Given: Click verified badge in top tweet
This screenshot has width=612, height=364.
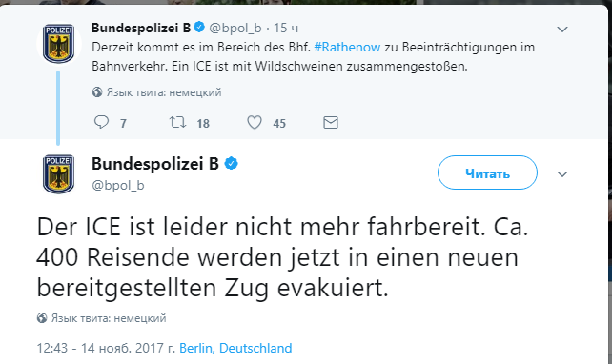Looking at the screenshot, I should [199, 27].
